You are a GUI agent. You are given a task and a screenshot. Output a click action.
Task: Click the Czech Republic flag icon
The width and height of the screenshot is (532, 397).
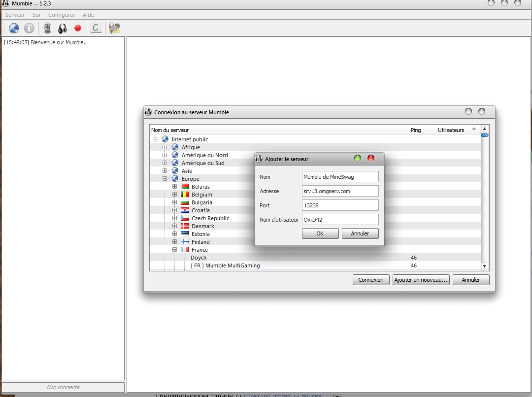[x=185, y=218]
